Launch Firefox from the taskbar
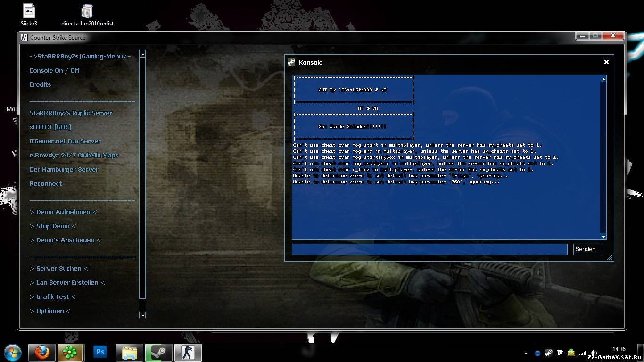The image size is (644, 362). point(42,353)
